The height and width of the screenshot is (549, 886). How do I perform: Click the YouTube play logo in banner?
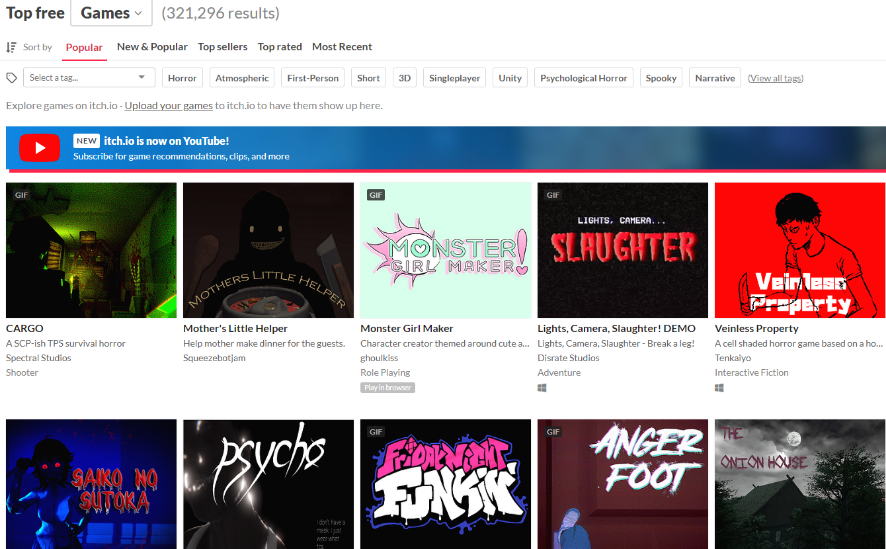(40, 148)
